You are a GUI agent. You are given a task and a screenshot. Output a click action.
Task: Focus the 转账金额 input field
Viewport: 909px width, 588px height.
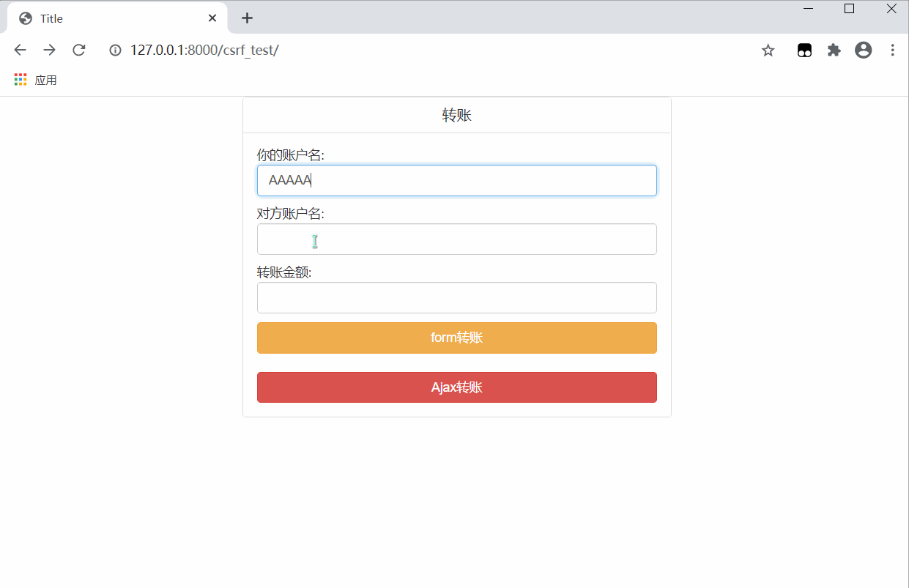click(457, 298)
